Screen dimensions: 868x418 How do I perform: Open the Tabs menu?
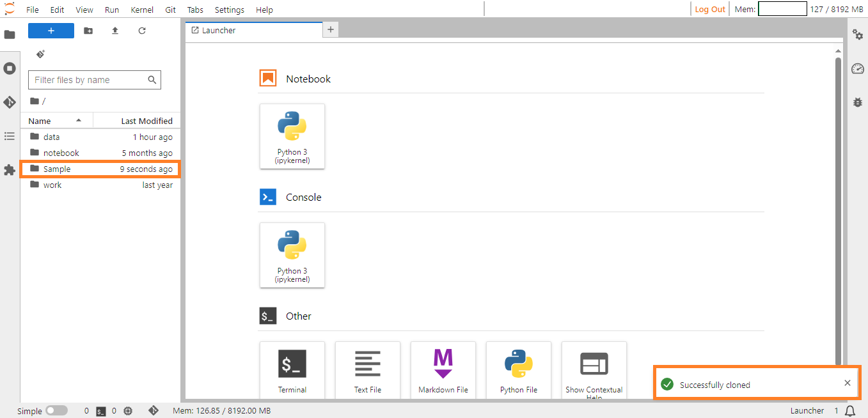point(196,10)
